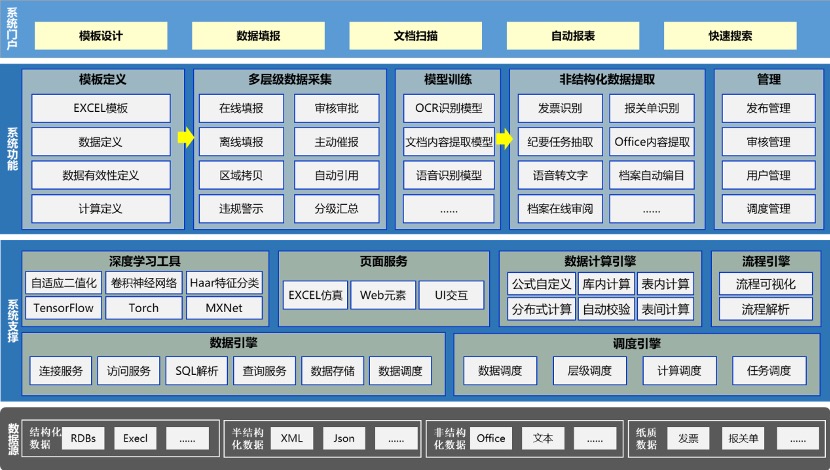Viewport: 830px width, 470px height.
Task: Choose the 自动报表 portal box
Action: pyautogui.click(x=573, y=36)
